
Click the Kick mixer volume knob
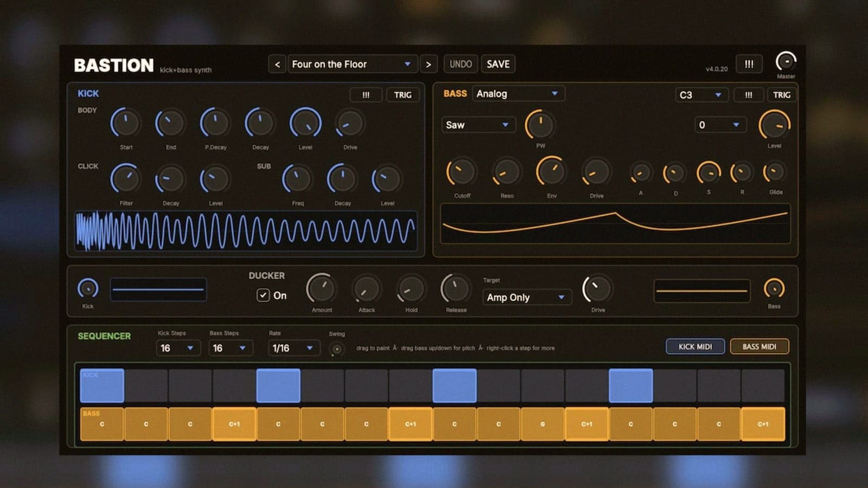[88, 288]
